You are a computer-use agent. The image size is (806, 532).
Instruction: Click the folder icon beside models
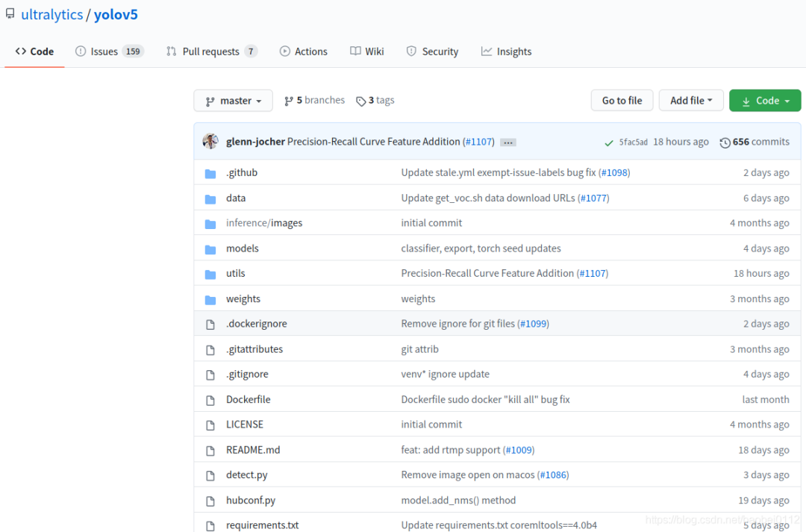coord(210,248)
